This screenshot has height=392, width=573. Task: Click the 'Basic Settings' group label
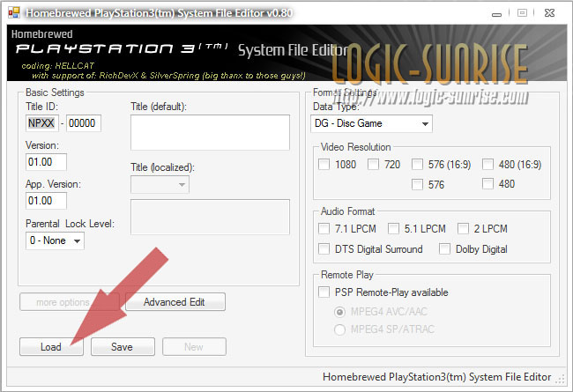tap(55, 92)
